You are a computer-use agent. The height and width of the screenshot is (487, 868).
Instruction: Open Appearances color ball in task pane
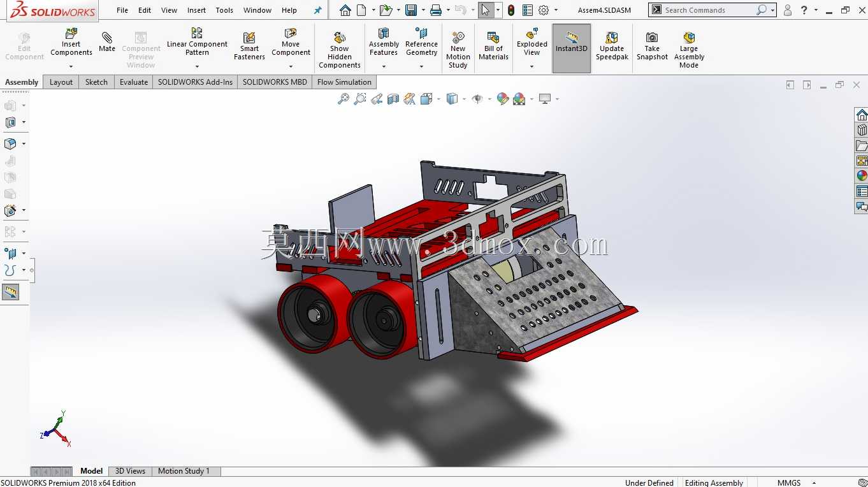(x=862, y=175)
